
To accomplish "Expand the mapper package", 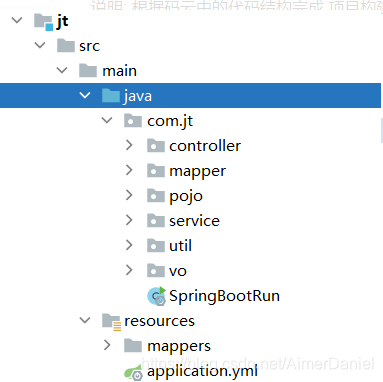I will click(129, 170).
